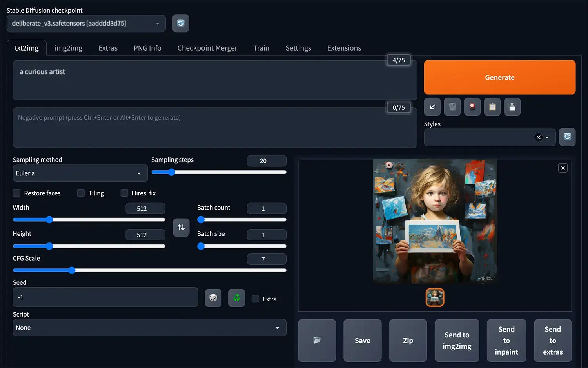The image size is (588, 368).
Task: Clear prompt with the trash icon
Action: 452,107
